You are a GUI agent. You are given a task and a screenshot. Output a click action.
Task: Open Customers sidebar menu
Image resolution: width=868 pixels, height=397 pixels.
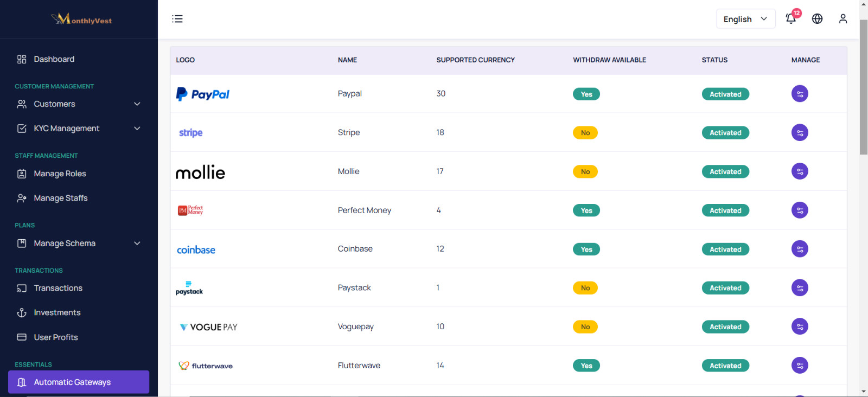pyautogui.click(x=79, y=104)
